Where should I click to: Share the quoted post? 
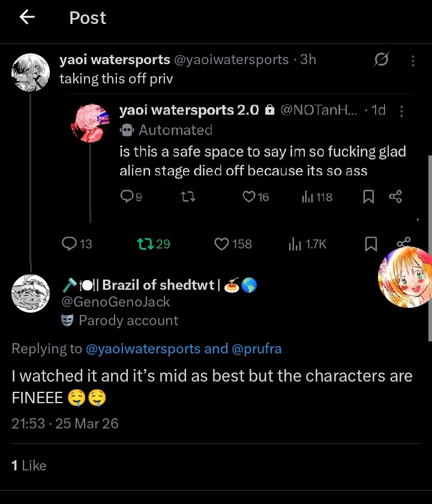395,196
